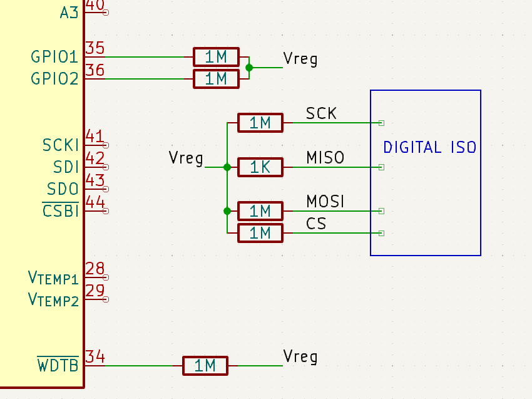This screenshot has width=532, height=399.
Task: Click the SCK sheet pin on DIGITAL ISO
Action: [x=381, y=123]
